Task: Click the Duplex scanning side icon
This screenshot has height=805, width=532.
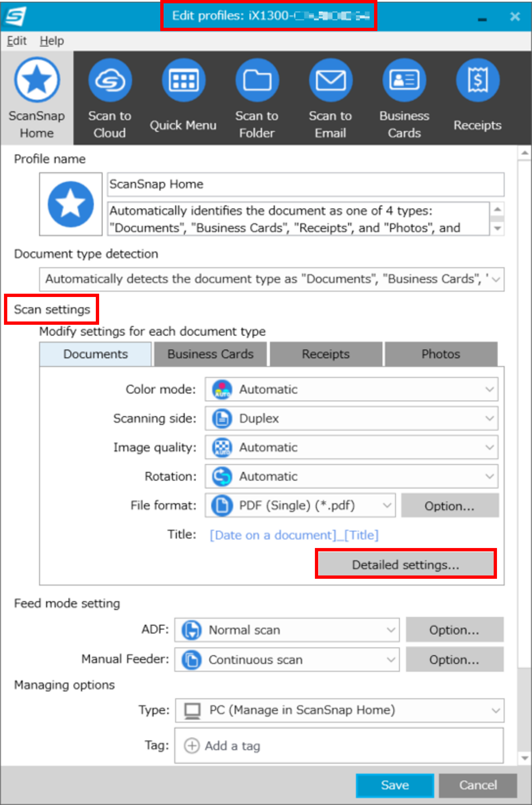Action: click(x=222, y=419)
